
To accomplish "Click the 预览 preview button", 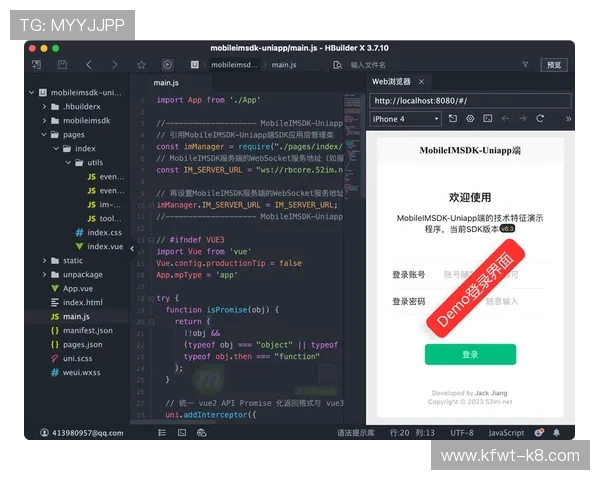I will click(x=554, y=65).
